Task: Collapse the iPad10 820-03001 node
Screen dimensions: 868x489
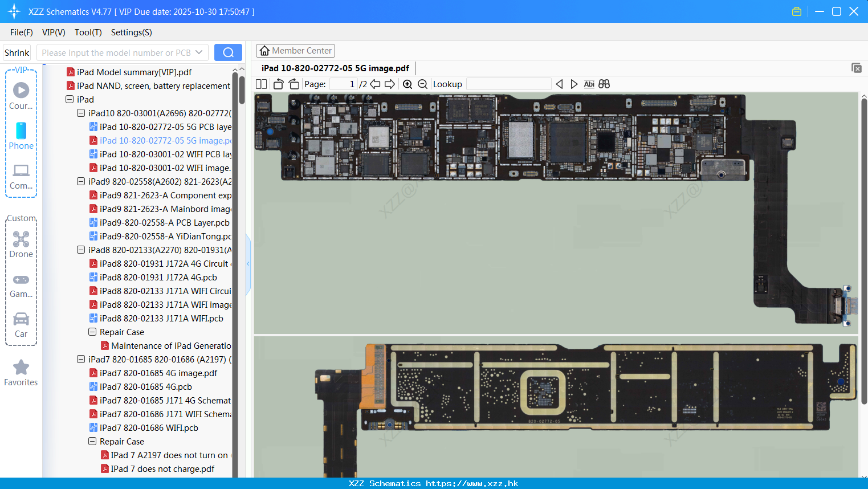Action: [81, 113]
